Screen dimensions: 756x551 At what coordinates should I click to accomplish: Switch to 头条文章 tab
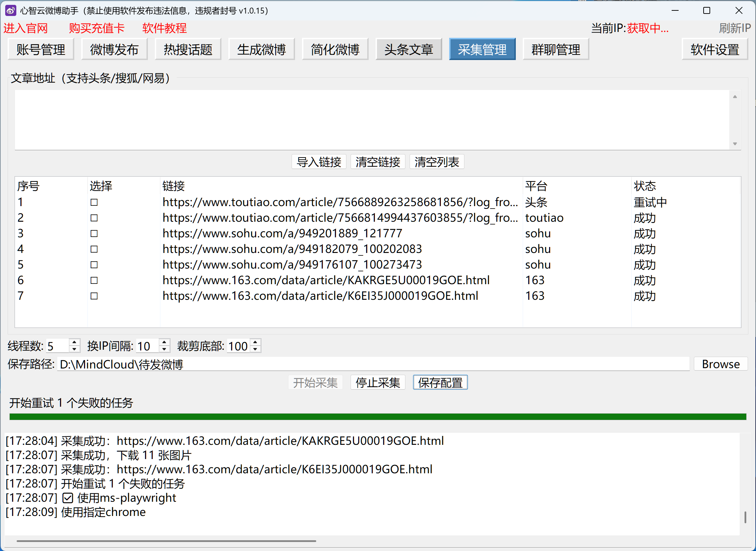[x=409, y=50]
